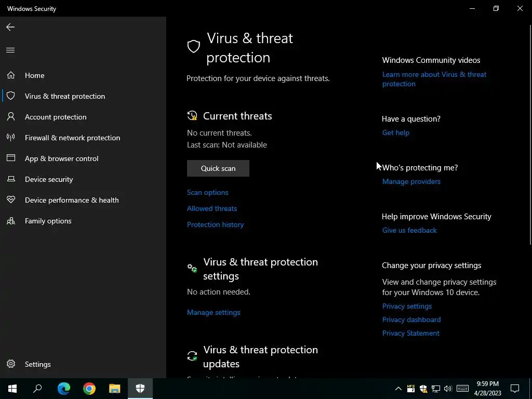Go to Home in sidebar
Screen dimensions: 532x399
point(35,75)
